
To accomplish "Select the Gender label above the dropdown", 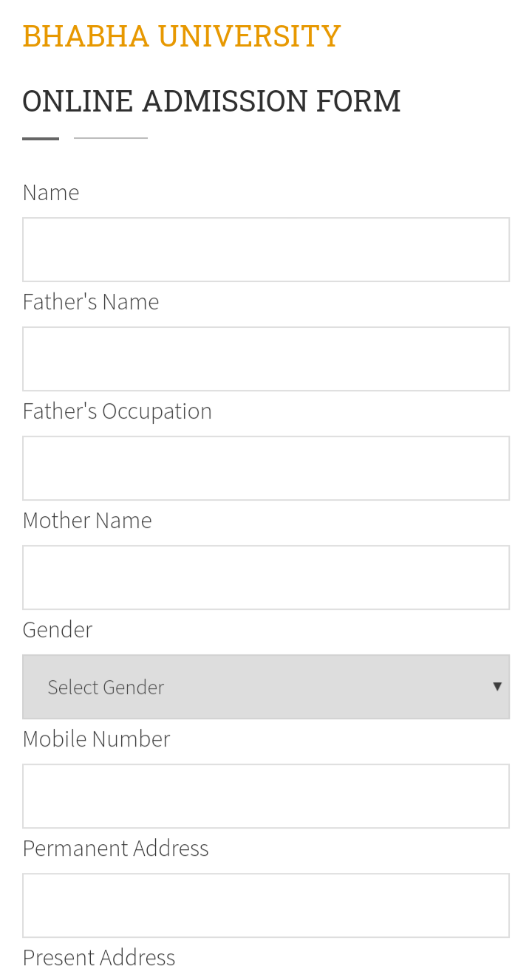I will coord(57,629).
